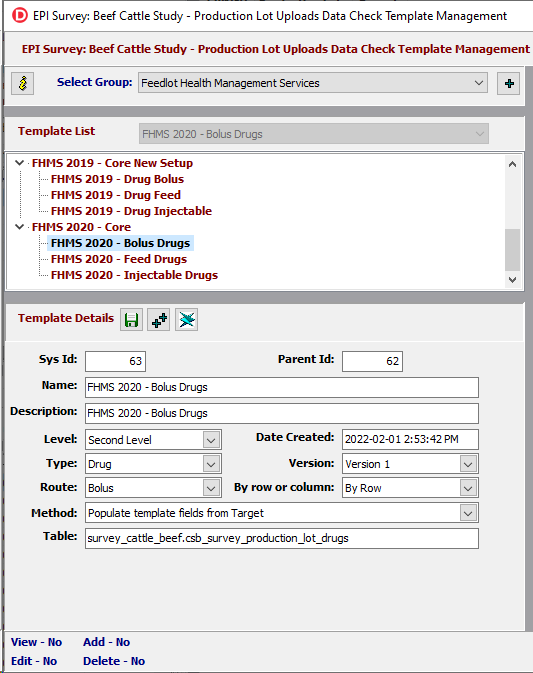Select FHMS 2020 - Feed Drugs tree item
533x673 pixels.
pos(119,259)
